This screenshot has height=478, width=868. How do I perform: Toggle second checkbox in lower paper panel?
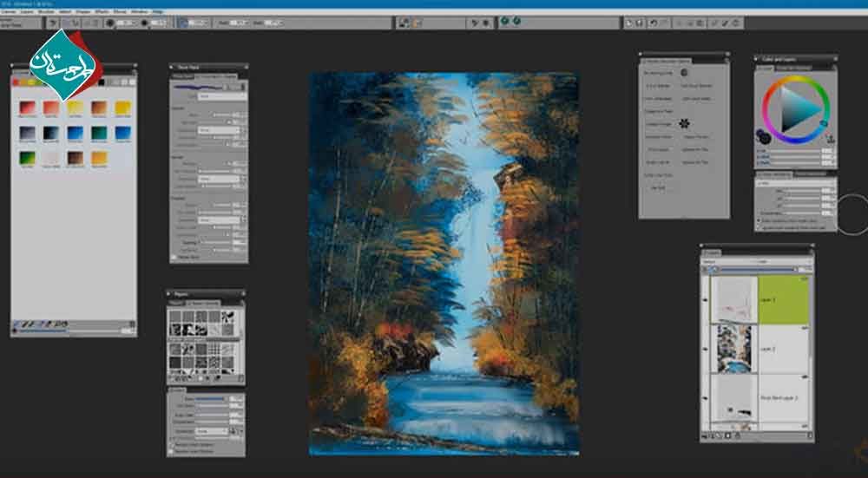[172, 451]
